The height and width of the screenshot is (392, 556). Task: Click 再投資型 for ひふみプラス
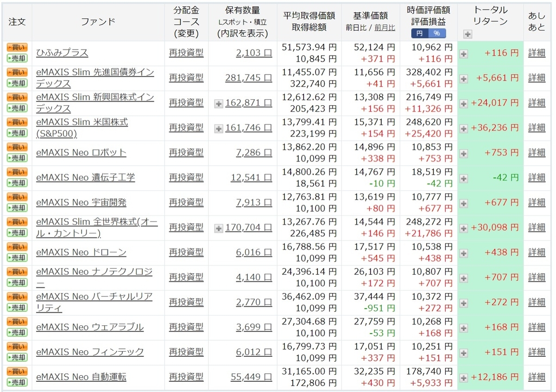coord(186,53)
